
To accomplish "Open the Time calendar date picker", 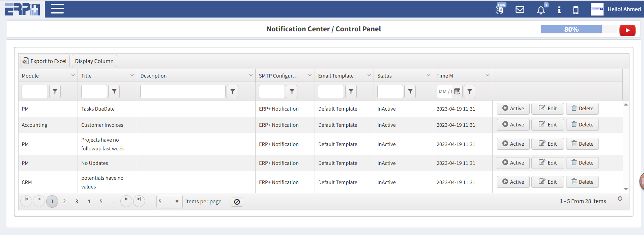I will tap(457, 91).
